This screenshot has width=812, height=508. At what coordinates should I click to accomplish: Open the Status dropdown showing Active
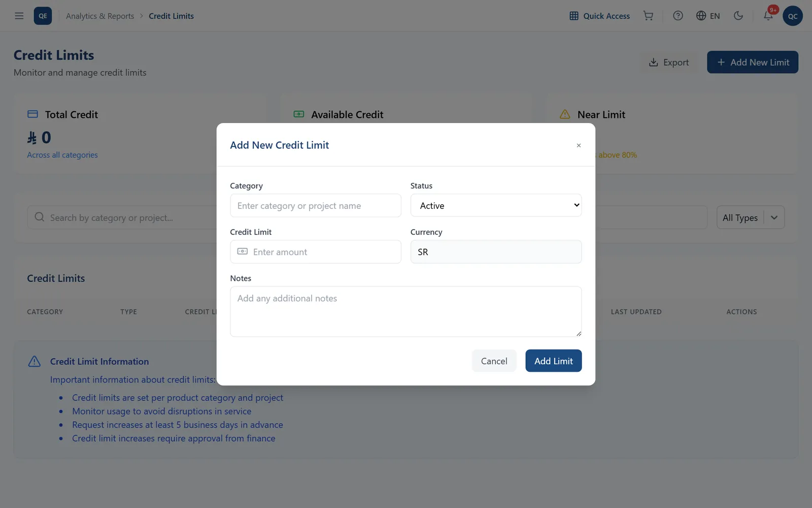(496, 205)
